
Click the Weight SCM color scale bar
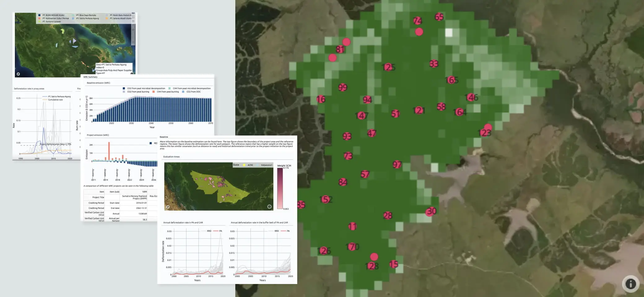(x=280, y=188)
